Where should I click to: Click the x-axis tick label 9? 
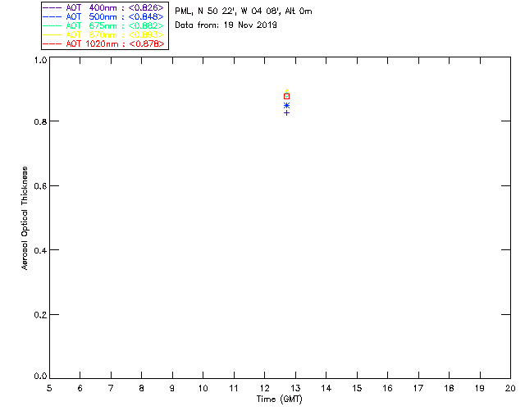pos(172,388)
